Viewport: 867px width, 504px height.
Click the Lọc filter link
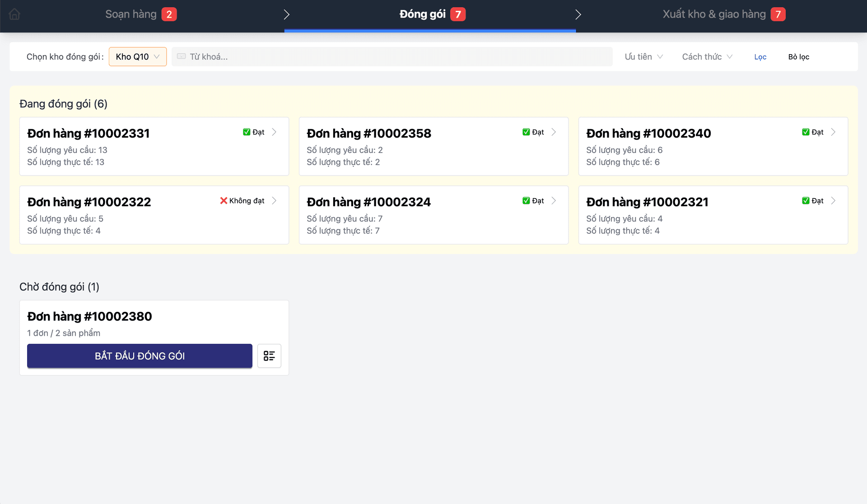click(x=760, y=57)
